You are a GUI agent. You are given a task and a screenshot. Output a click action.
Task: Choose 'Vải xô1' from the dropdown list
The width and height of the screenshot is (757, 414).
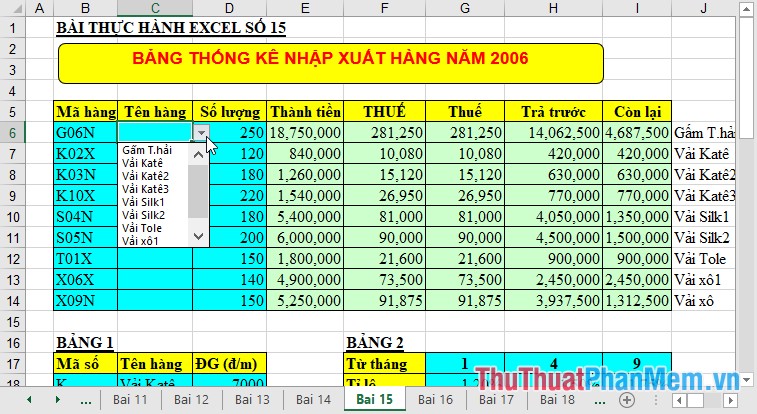click(x=140, y=241)
